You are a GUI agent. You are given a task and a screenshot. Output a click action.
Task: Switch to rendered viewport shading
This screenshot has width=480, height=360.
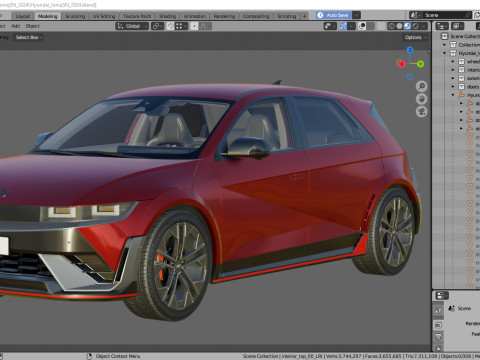tap(415, 26)
